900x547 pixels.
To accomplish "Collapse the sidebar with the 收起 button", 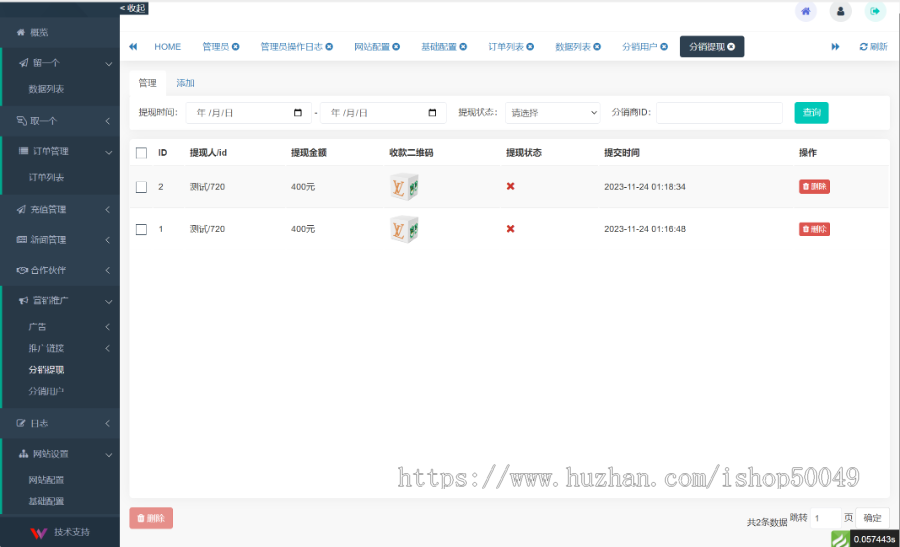I will click(133, 8).
